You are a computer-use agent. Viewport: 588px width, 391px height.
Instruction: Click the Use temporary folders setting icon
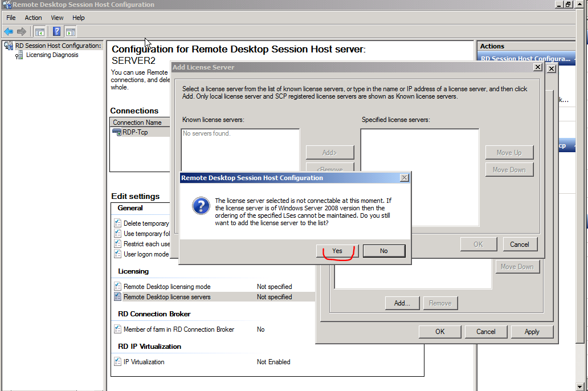[x=118, y=233]
